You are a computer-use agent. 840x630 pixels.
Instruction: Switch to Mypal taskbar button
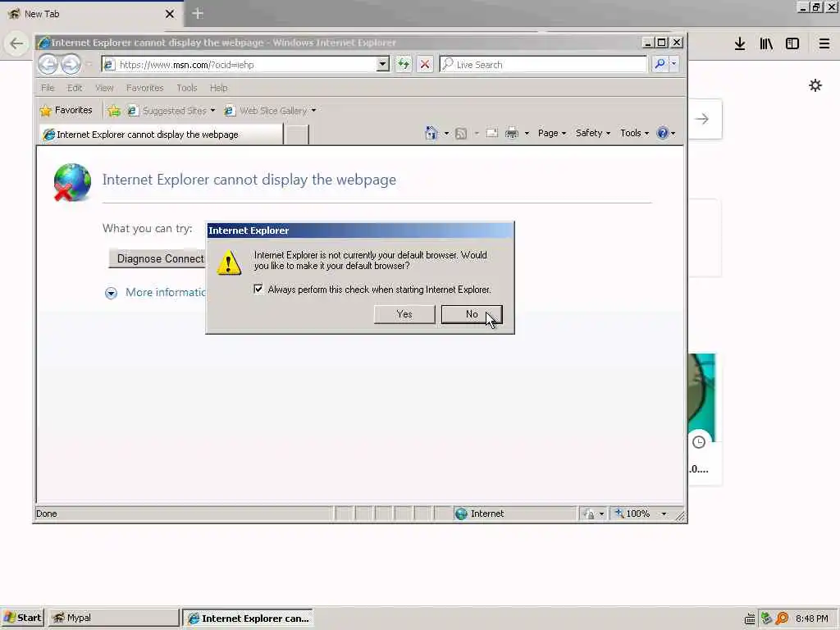point(113,618)
